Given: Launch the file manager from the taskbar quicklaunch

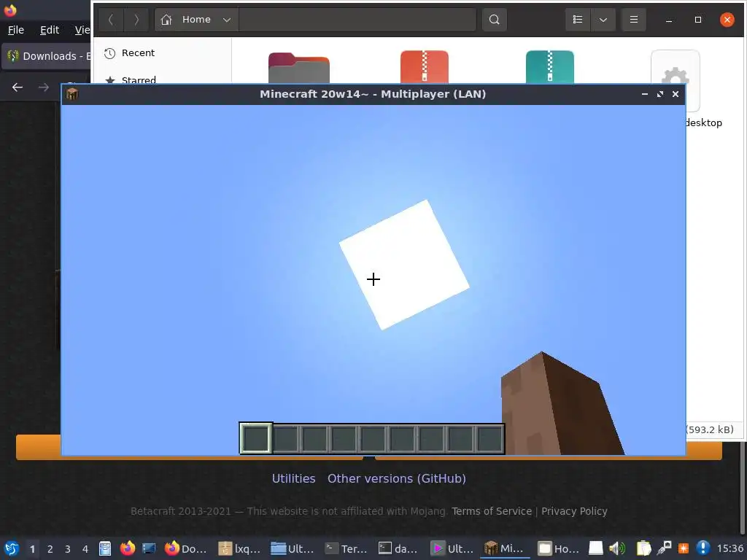Looking at the screenshot, I should click(x=105, y=548).
